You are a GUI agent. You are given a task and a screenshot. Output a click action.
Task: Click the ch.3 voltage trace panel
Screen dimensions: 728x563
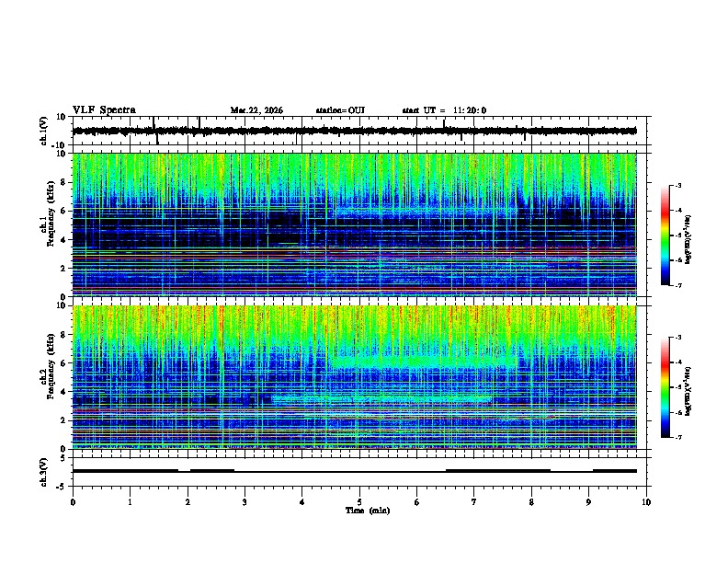[359, 472]
